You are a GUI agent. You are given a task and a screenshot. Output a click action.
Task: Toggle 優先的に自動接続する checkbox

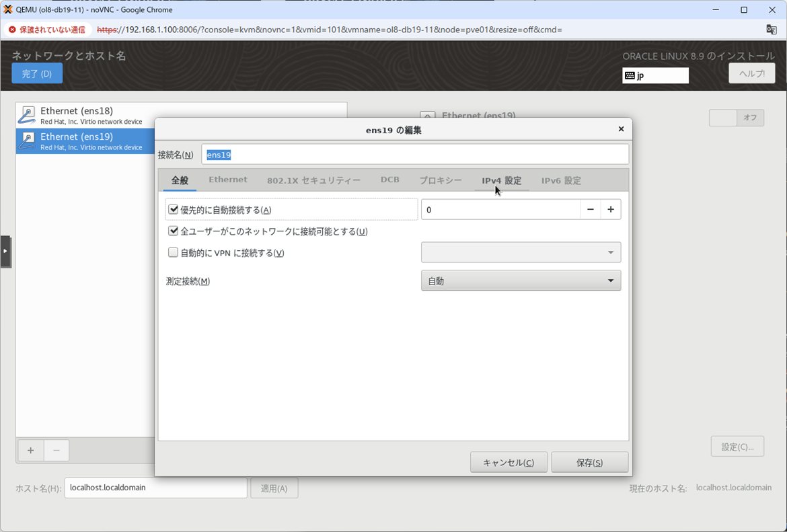173,209
